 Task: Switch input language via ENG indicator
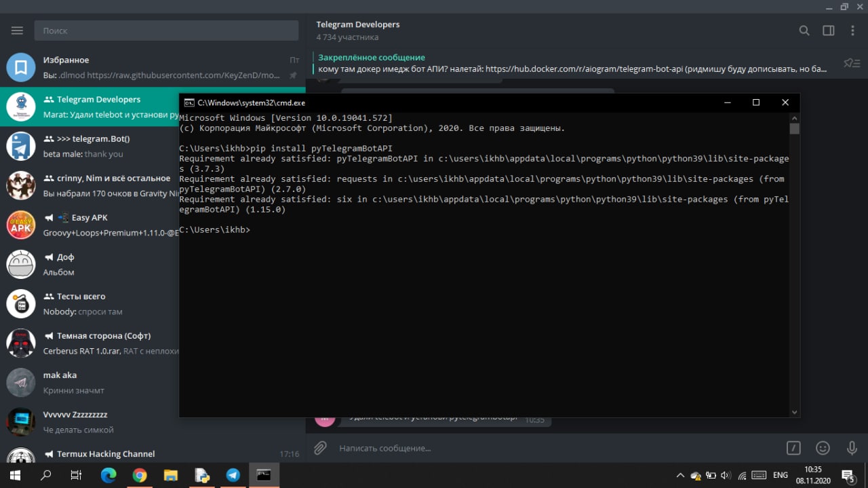(x=781, y=475)
